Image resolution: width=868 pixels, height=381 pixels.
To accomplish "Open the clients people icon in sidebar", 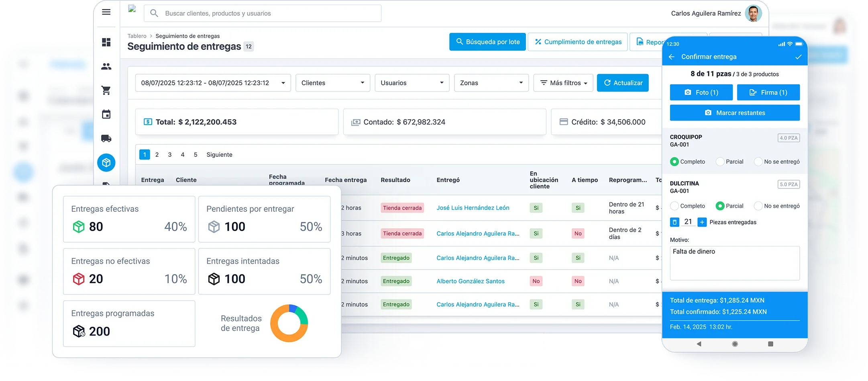I will coord(106,66).
